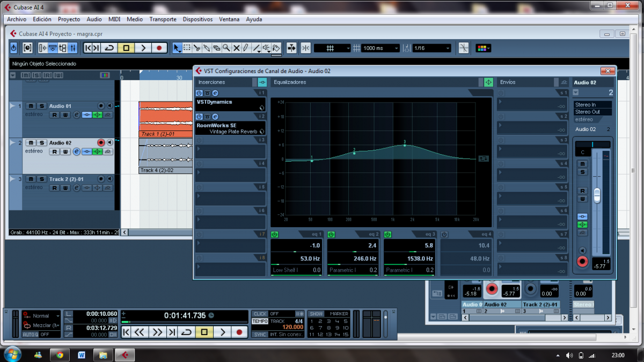Click the Stereo Out output routing field
Image resolution: width=644 pixels, height=362 pixels.
[x=592, y=112]
